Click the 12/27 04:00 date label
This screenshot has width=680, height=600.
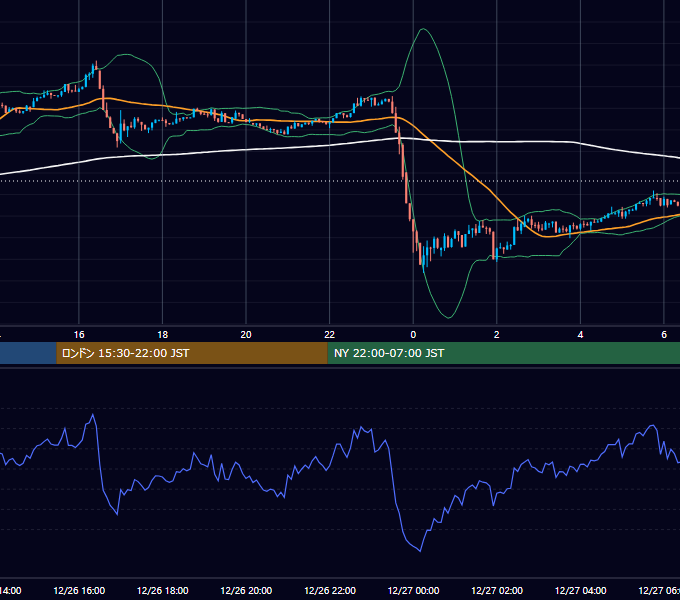(x=580, y=591)
